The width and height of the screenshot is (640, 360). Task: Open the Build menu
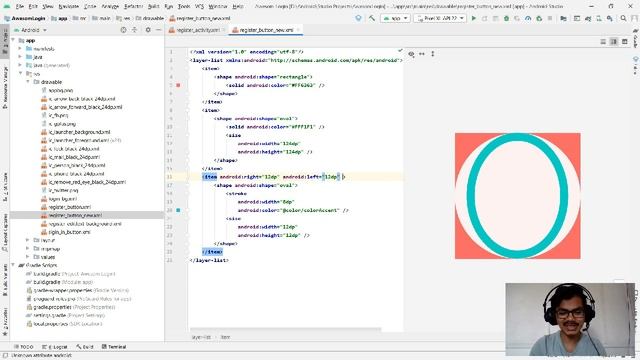coord(153,7)
